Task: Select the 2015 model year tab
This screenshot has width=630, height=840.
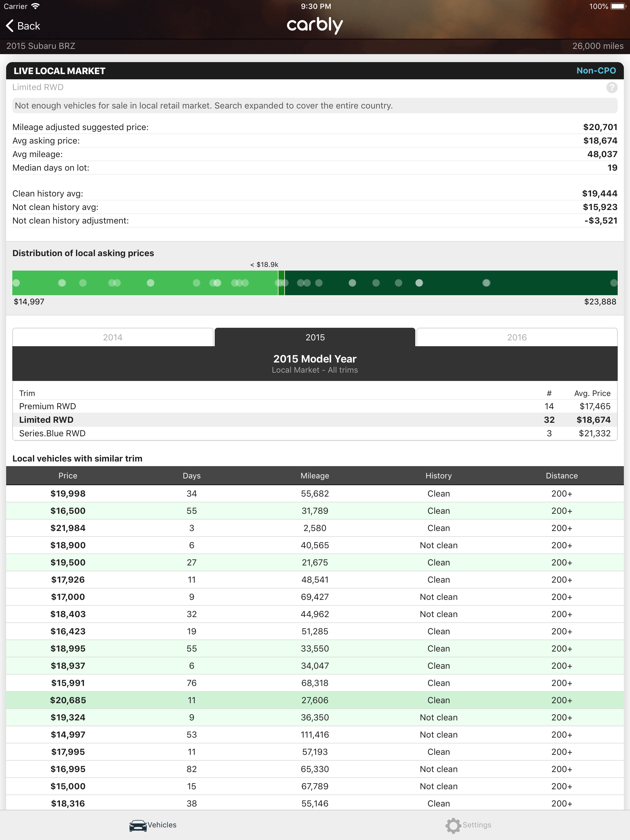Action: coord(315,337)
